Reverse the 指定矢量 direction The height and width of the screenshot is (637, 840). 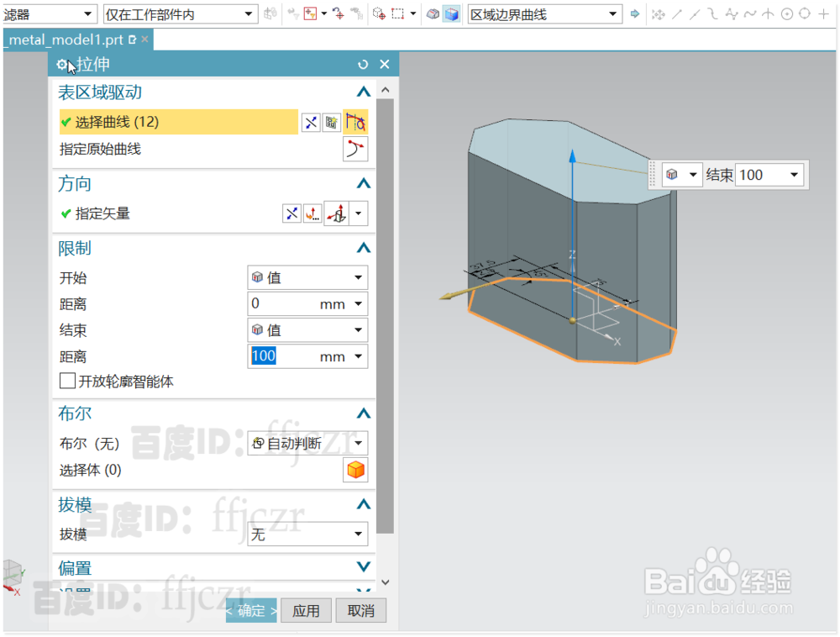[x=291, y=213]
